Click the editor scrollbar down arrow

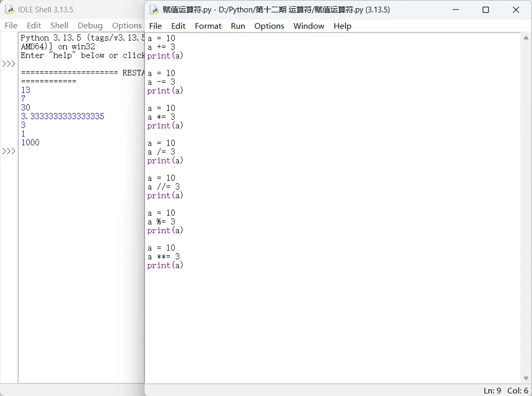coord(526,378)
